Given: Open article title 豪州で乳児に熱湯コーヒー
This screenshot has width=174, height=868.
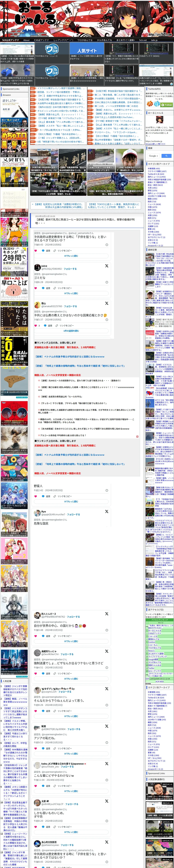Looking at the screenshot, I should click(85, 221).
